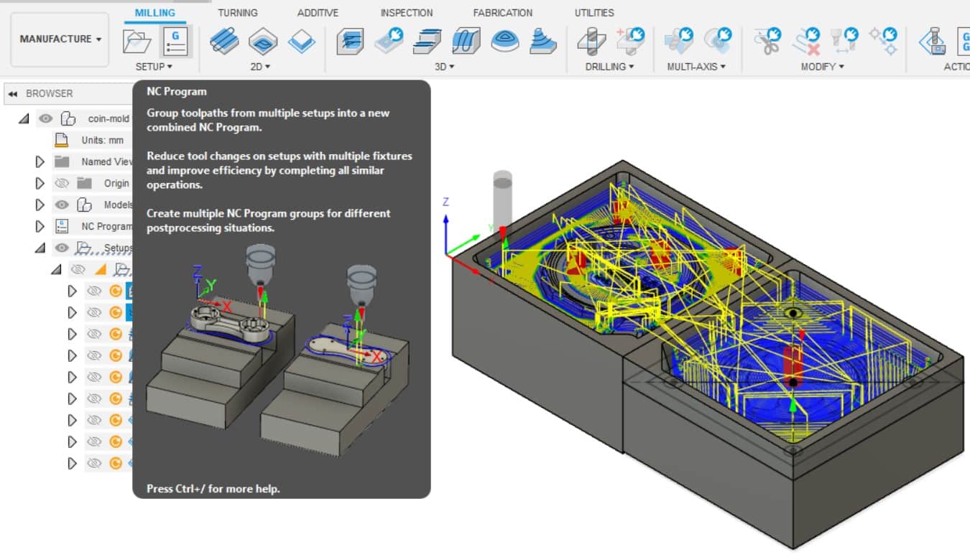Select the blue dome Scallop icon in 3D group
This screenshot has width=970, height=560.
point(505,41)
